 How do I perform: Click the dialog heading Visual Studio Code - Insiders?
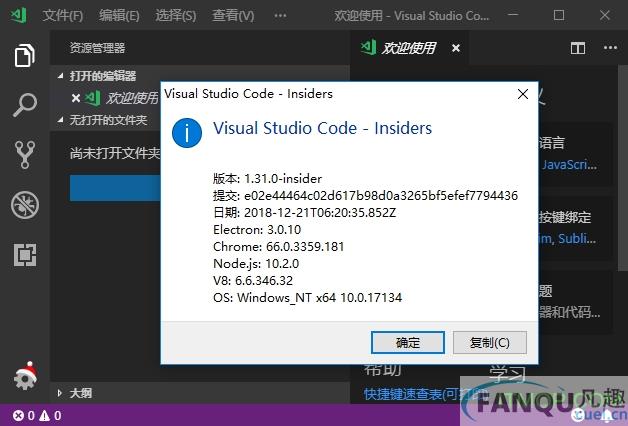[322, 129]
